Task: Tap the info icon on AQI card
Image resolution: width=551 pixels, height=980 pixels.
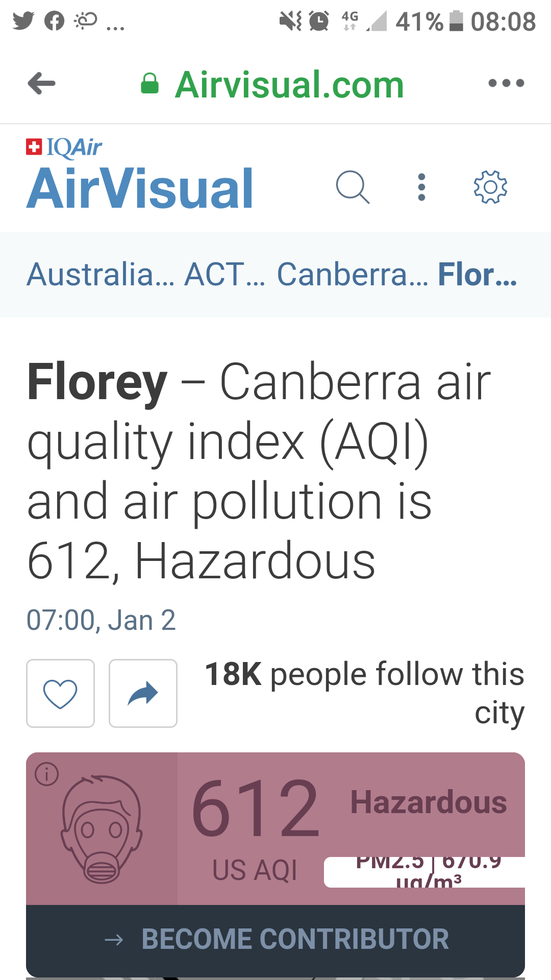Action: [x=46, y=774]
